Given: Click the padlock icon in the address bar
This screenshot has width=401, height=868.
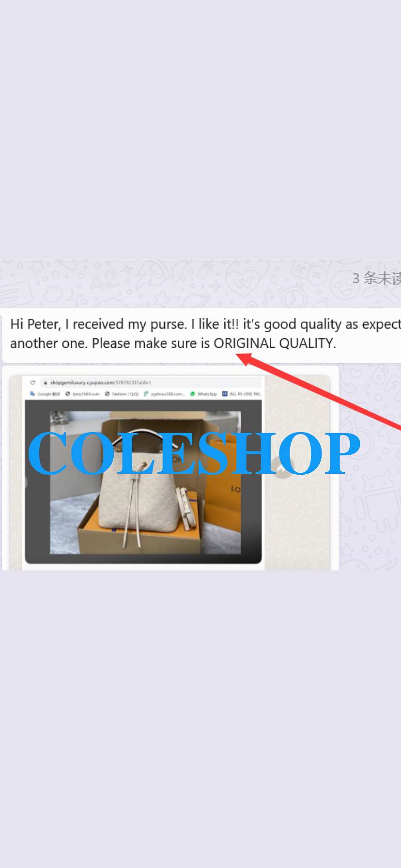Looking at the screenshot, I should [x=46, y=383].
